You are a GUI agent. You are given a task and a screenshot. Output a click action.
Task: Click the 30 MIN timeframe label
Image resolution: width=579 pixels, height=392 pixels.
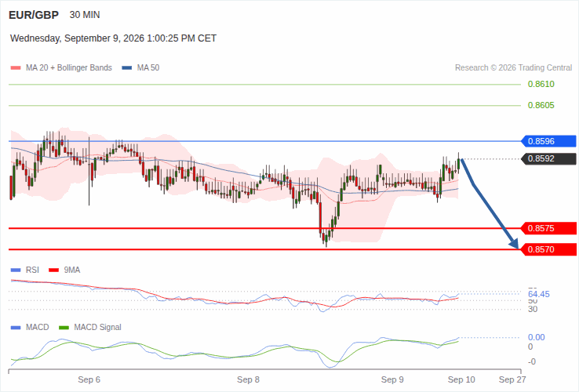(85, 15)
